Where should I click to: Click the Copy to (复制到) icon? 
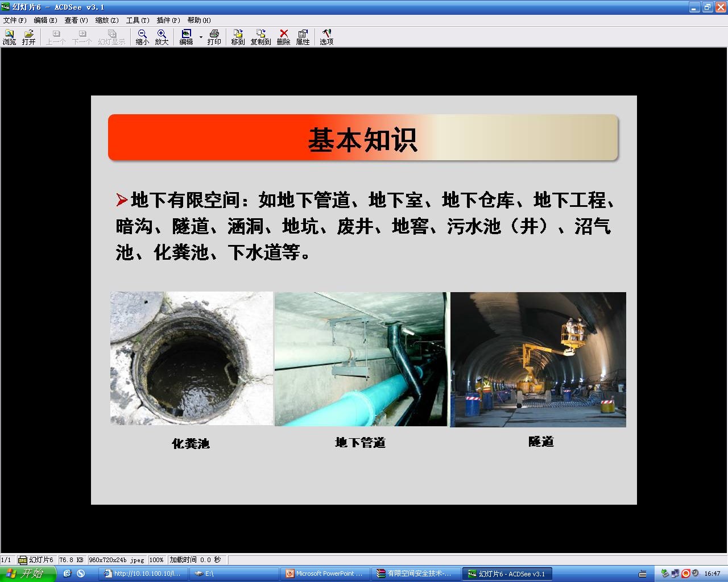pos(260,37)
